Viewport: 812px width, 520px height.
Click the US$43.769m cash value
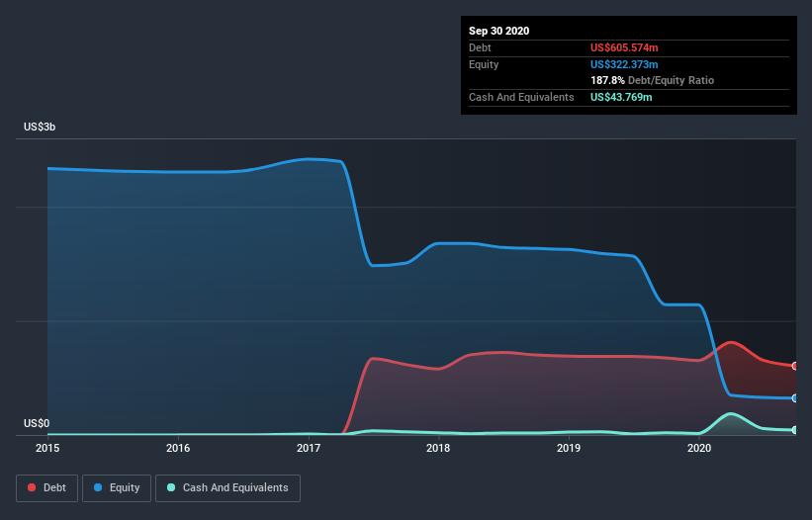pos(621,97)
